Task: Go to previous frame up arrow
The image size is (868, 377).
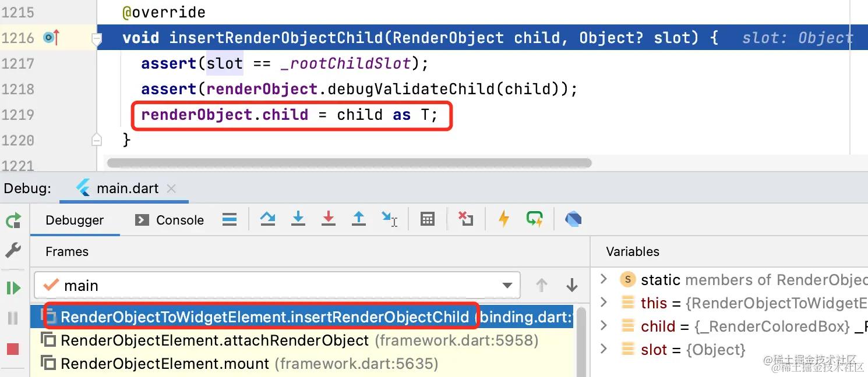Action: (542, 285)
